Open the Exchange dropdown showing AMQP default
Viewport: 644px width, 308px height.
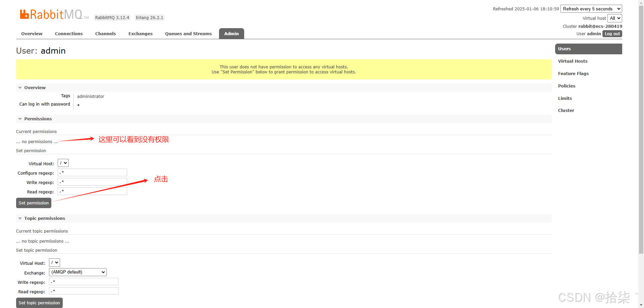[77, 272]
